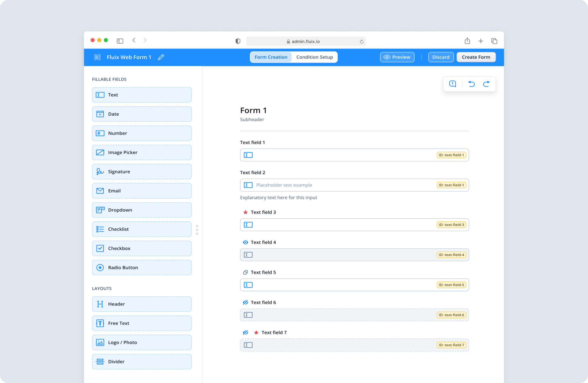Open the Header layout element
Viewport: 588px width, 383px height.
pos(142,304)
